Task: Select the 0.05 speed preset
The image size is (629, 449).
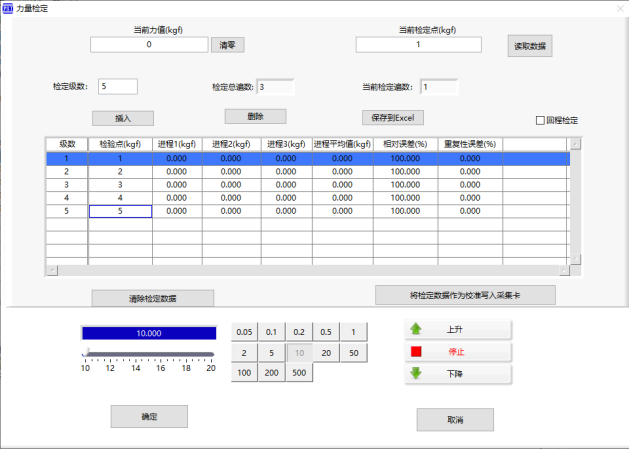Action: tap(244, 332)
